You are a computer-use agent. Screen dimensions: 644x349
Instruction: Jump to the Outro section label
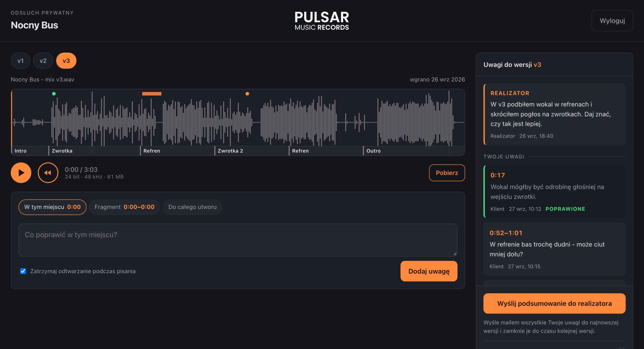click(373, 151)
